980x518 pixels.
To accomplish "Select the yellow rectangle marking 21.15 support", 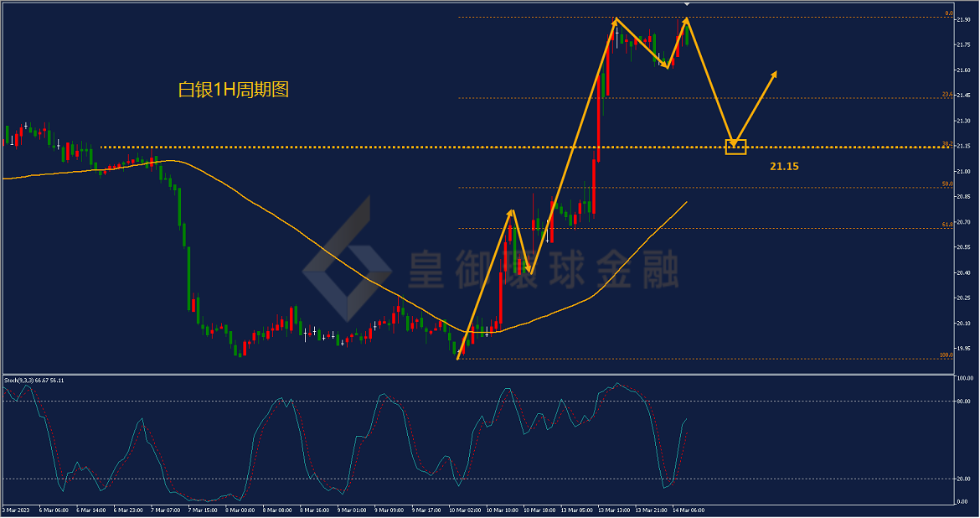I will [735, 147].
